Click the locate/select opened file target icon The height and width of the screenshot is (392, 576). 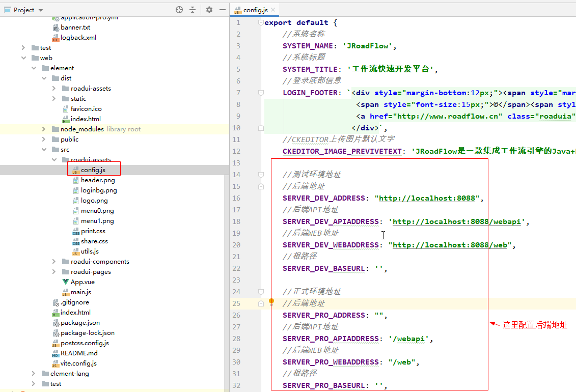pyautogui.click(x=179, y=10)
